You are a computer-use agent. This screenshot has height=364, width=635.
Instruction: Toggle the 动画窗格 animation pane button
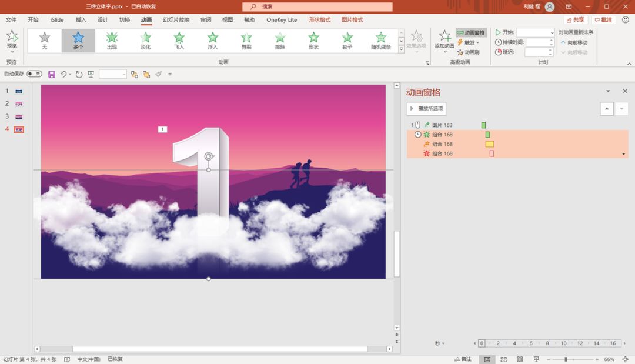[x=471, y=33]
